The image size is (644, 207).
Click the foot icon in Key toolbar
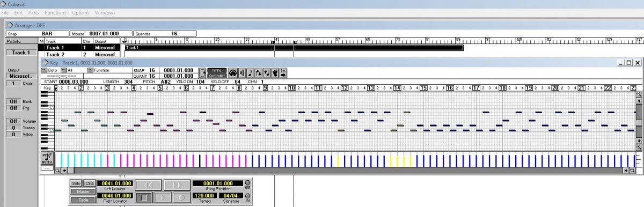click(x=275, y=72)
